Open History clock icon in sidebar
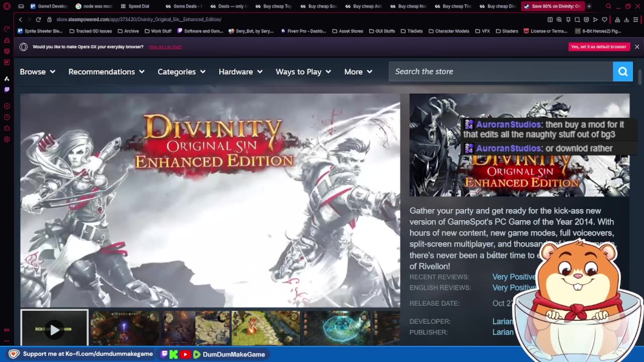Screen dimensions: 644x362 click(7, 117)
